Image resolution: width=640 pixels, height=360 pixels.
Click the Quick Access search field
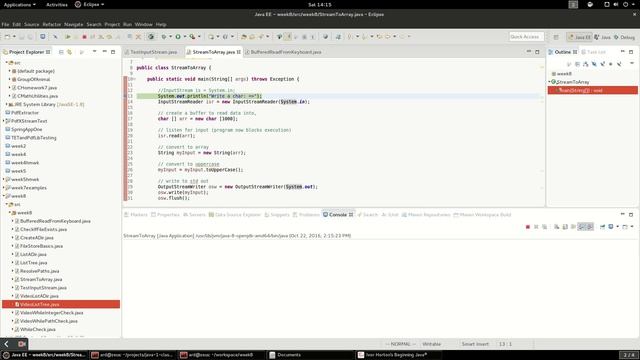tap(526, 37)
